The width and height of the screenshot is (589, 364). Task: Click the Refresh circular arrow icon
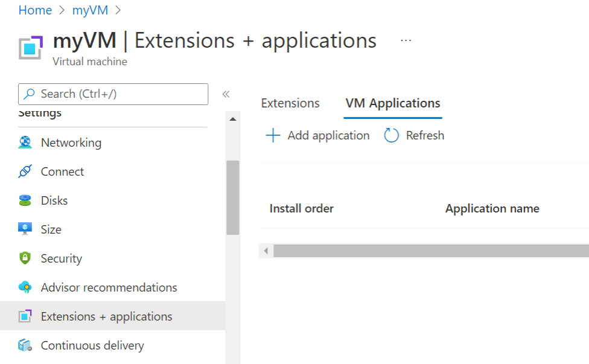pyautogui.click(x=392, y=135)
